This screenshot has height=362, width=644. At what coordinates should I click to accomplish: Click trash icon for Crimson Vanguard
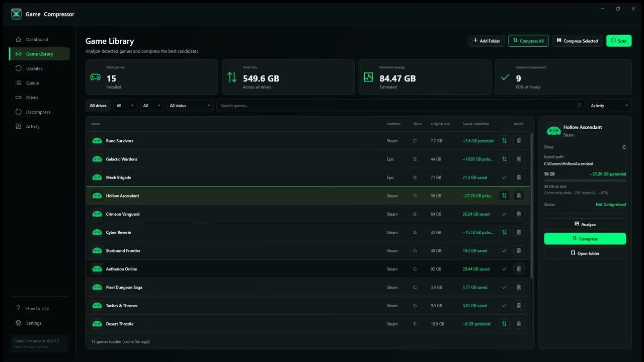[519, 214]
